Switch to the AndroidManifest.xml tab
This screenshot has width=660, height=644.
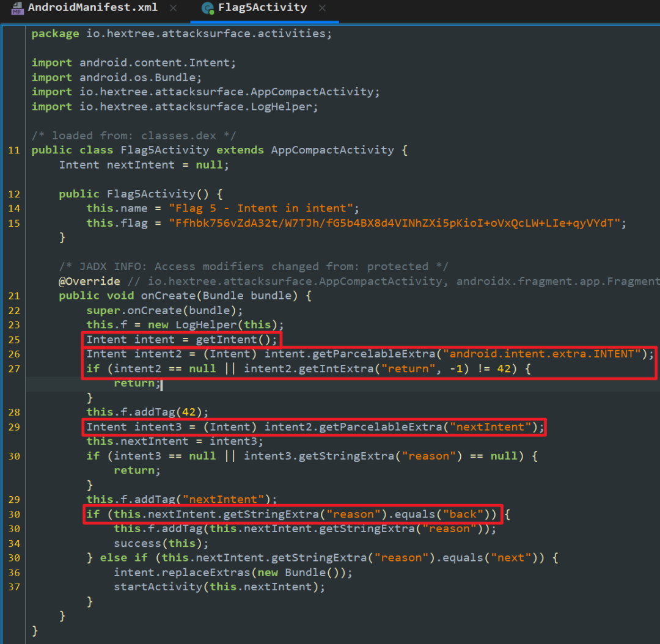click(93, 8)
